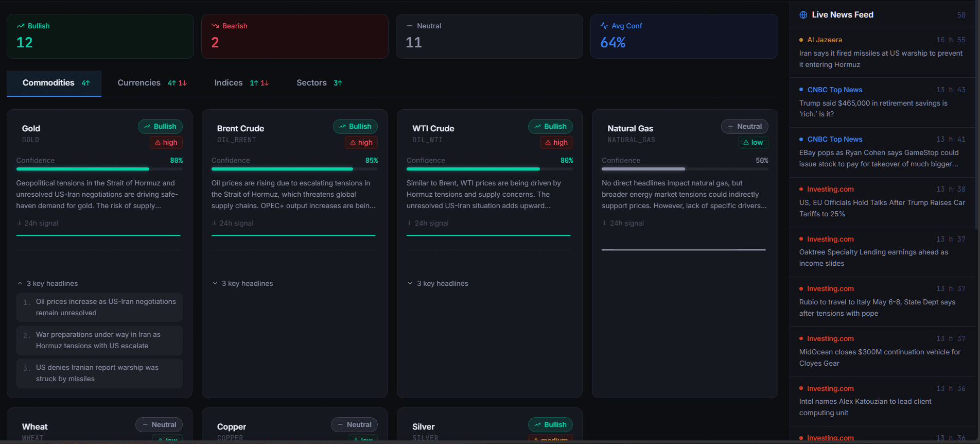Click the Bullish trend-up icon in summary card

(21, 26)
